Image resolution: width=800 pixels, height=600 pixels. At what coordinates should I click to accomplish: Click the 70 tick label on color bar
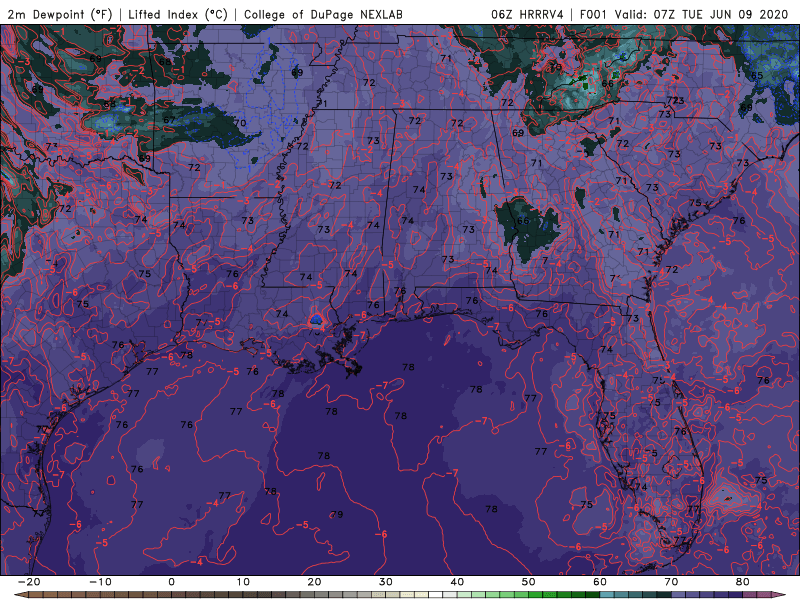pos(671,582)
